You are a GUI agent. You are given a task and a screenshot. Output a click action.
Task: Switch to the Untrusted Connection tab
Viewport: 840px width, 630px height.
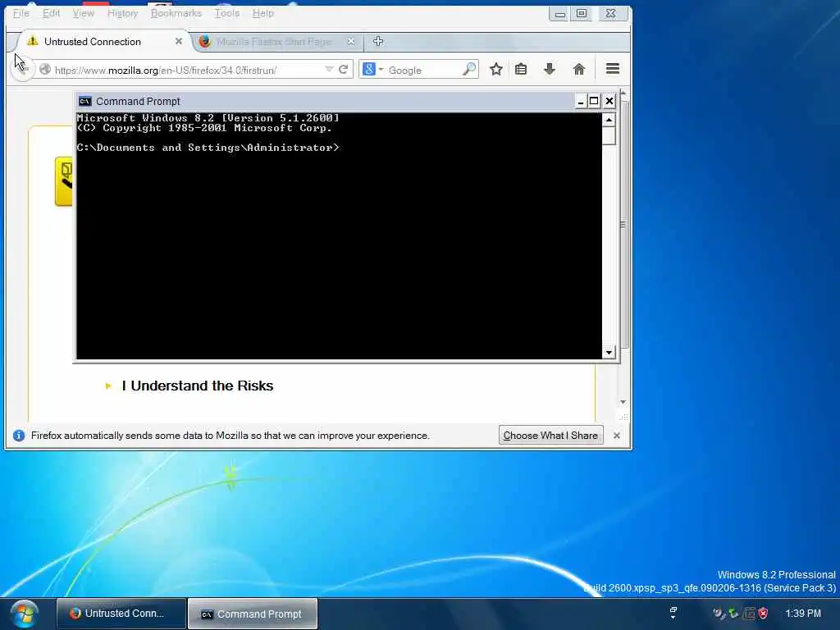click(102, 41)
